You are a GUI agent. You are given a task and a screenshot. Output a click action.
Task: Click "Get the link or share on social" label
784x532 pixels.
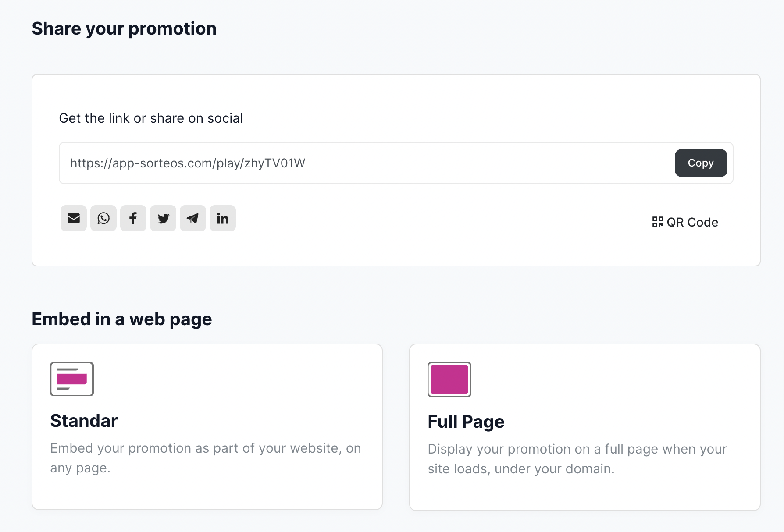coord(151,118)
